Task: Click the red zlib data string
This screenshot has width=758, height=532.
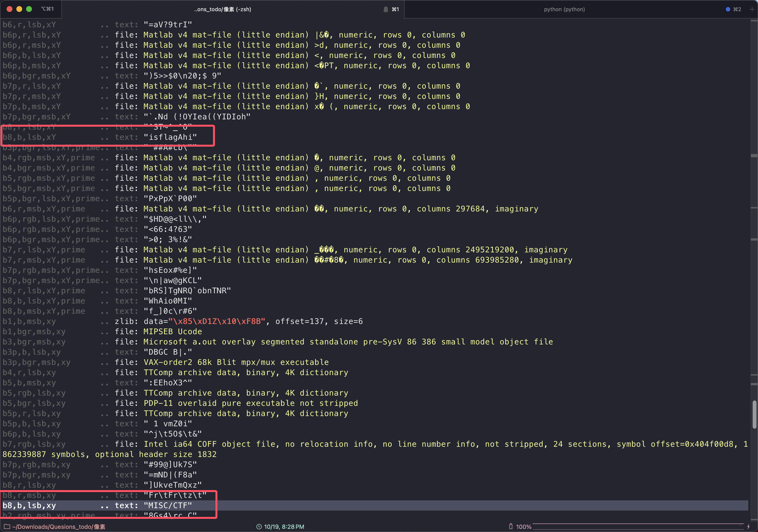Action: pos(217,321)
